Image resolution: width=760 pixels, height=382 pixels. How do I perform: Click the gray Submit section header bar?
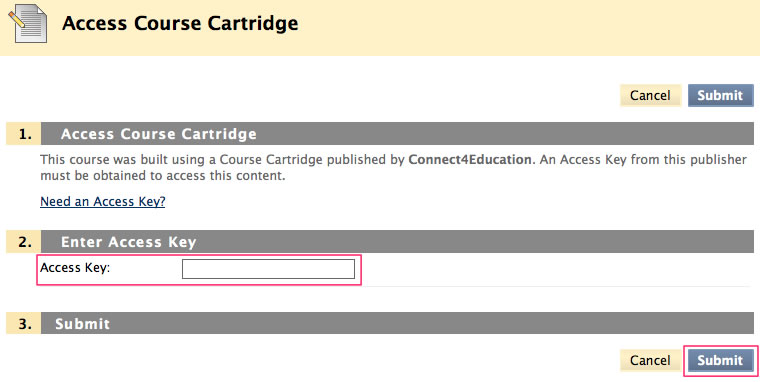click(397, 323)
